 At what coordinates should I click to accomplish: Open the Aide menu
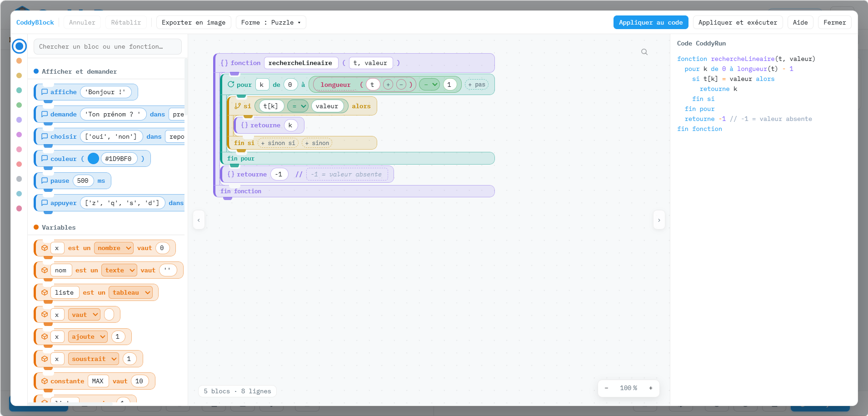click(800, 22)
